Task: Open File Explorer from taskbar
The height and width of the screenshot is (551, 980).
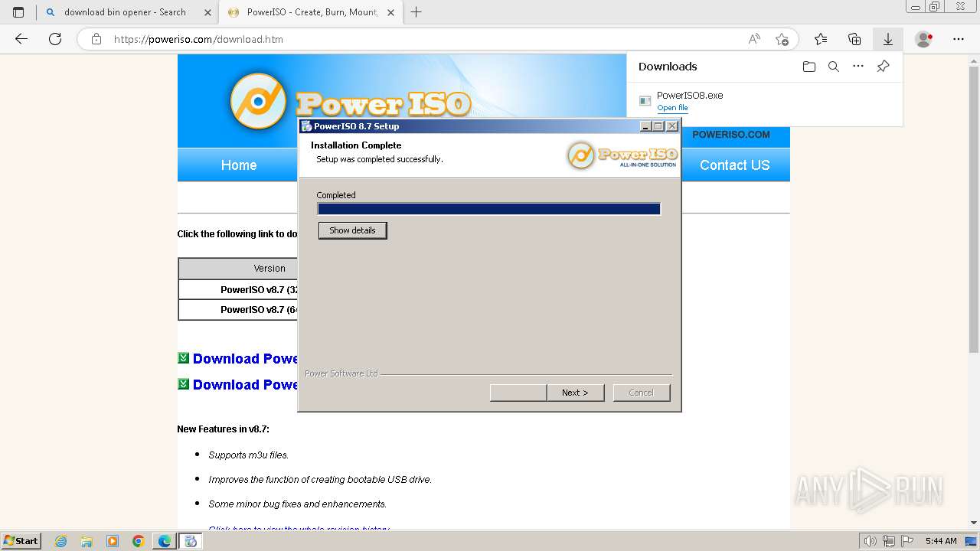Action: 87,541
